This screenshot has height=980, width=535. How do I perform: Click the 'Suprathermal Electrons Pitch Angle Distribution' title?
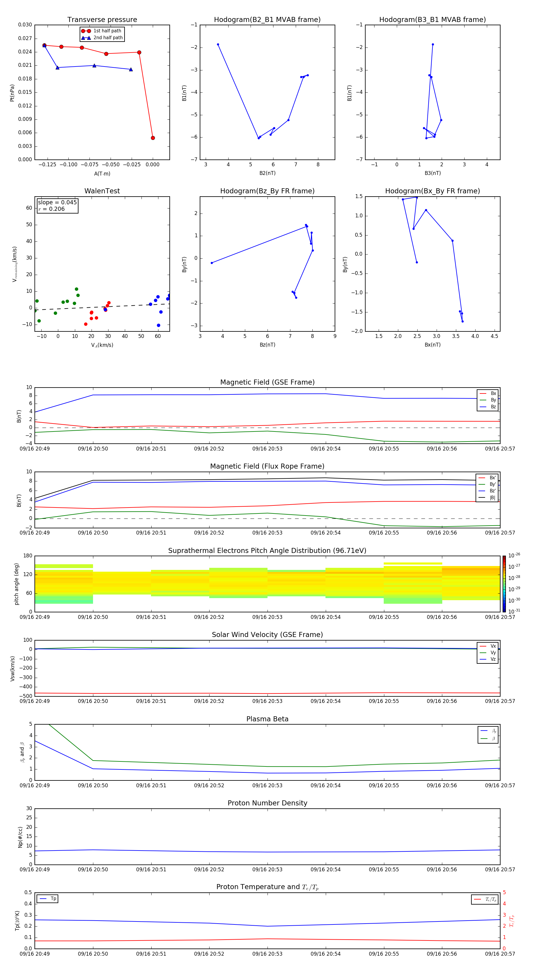click(267, 551)
